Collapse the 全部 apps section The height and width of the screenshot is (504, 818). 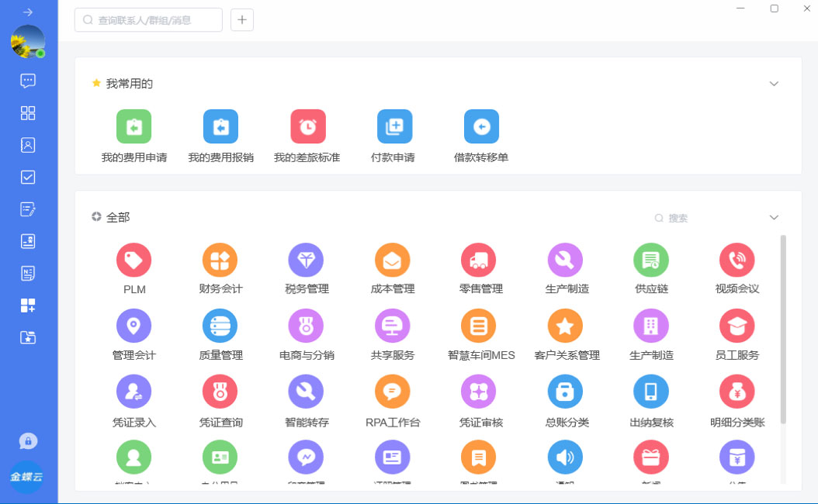tap(773, 218)
